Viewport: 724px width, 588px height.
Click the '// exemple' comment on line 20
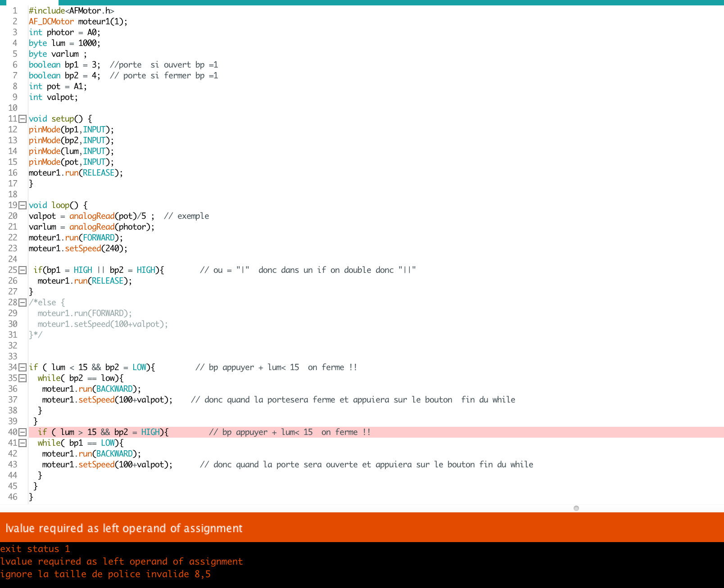186,216
